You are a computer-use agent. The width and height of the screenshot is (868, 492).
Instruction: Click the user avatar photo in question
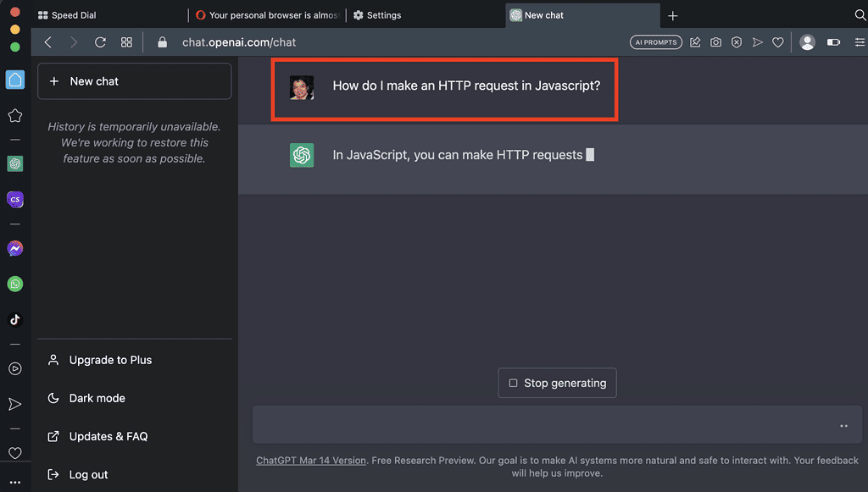coord(302,88)
